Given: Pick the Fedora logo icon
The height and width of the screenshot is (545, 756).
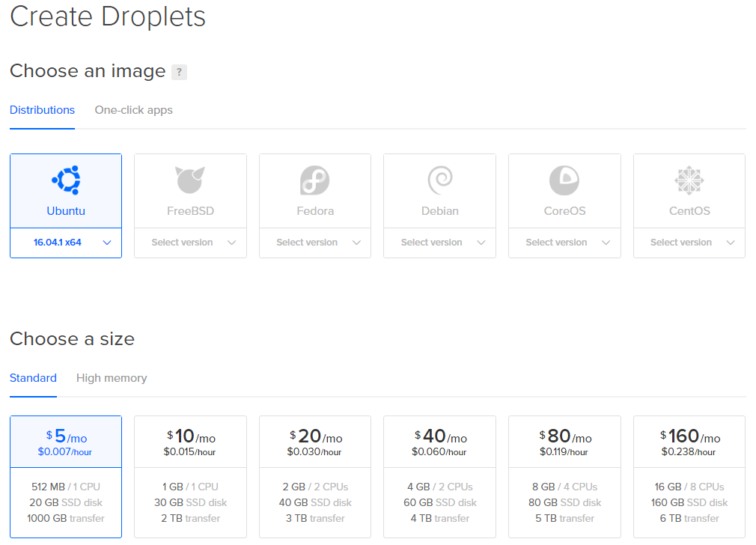Looking at the screenshot, I should [x=315, y=180].
